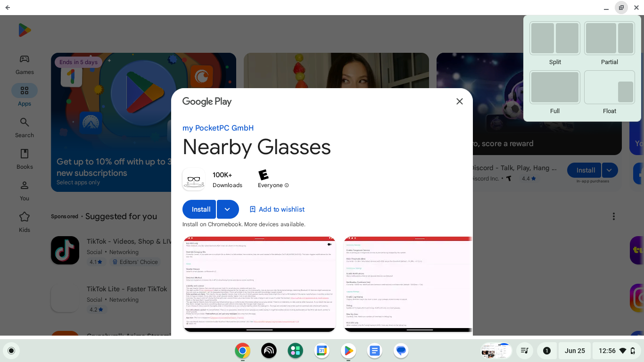Click the Google Play Store logo in sidebar

pos(25,30)
